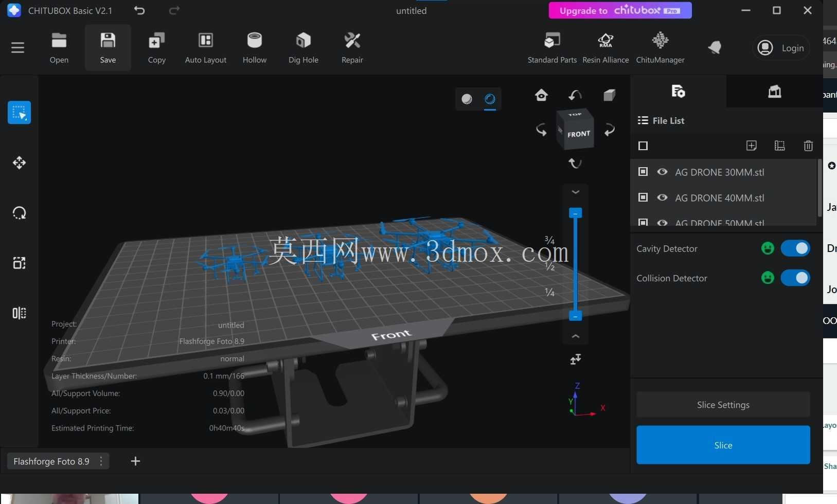Select the Flashforge Foto 8.9 printer tab
This screenshot has height=504, width=837.
pos(51,461)
